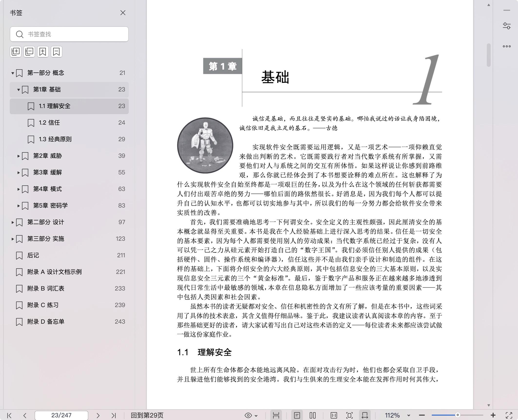Enter full screen mode
The image size is (518, 420).
(509, 415)
